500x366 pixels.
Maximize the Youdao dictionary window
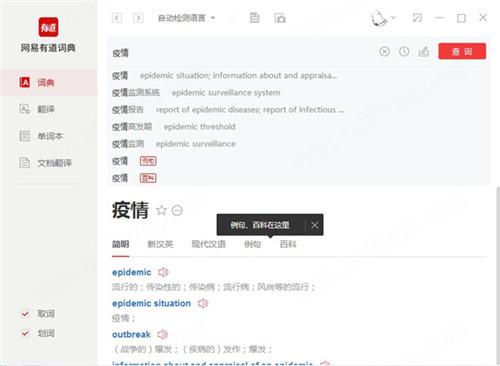click(x=461, y=18)
